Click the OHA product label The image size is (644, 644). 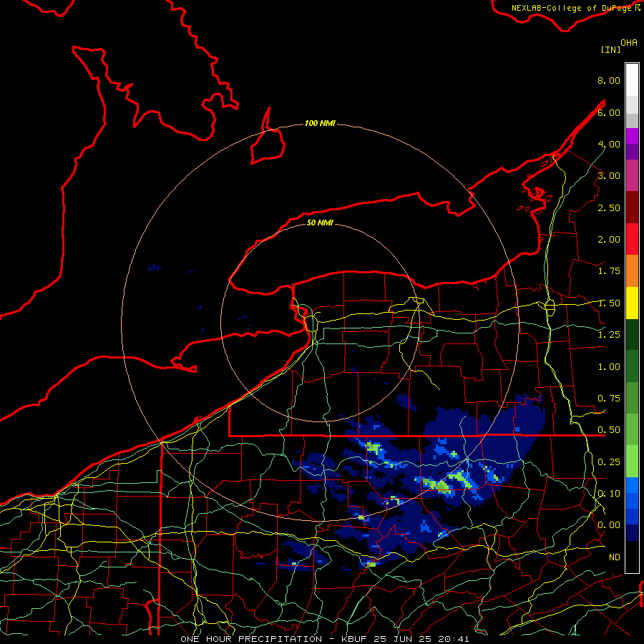[629, 42]
